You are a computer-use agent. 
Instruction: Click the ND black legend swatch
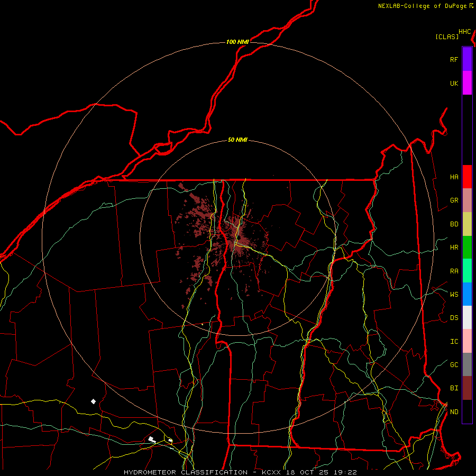(x=467, y=411)
